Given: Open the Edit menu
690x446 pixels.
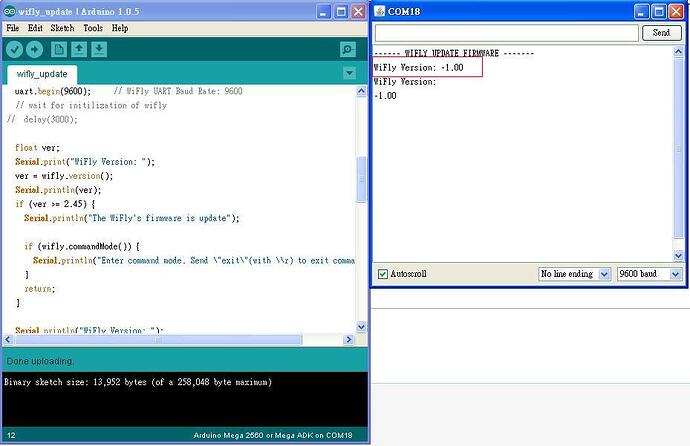Looking at the screenshot, I should click(35, 28).
